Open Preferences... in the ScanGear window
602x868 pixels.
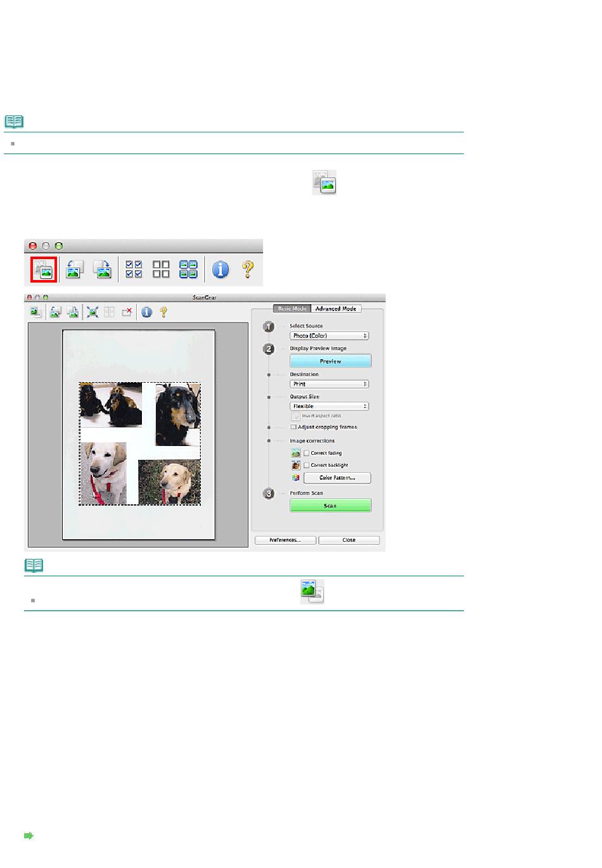285,540
